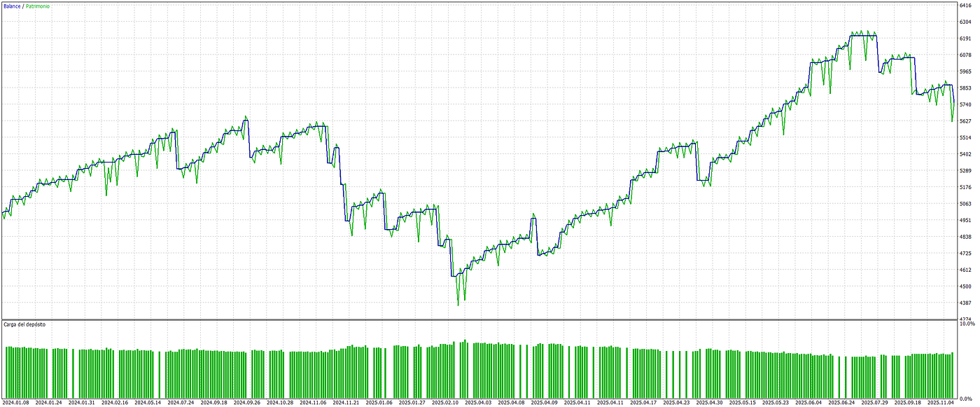This screenshot has width=980, height=407.
Task: Click the 2025.02.10 date label
Action: pos(445,403)
